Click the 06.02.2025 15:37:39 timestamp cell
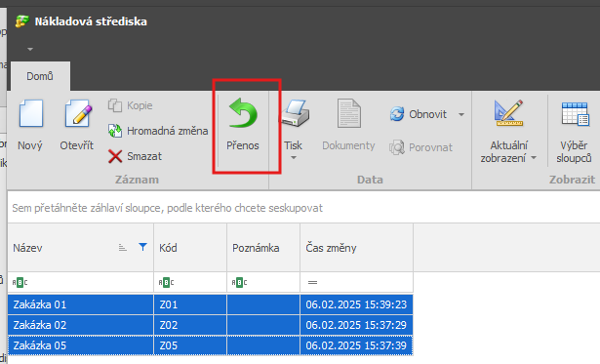Viewport: 600px width, 364px height. point(357,345)
